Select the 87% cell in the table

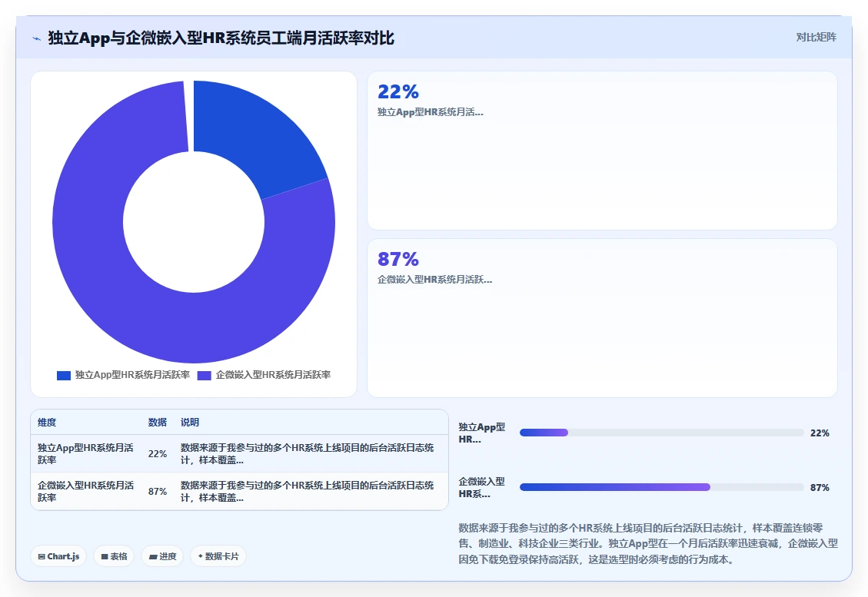click(x=157, y=491)
